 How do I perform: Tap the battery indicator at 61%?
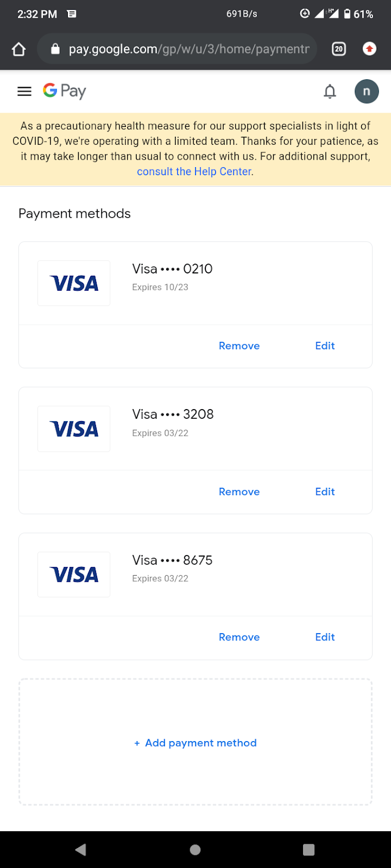tap(359, 13)
